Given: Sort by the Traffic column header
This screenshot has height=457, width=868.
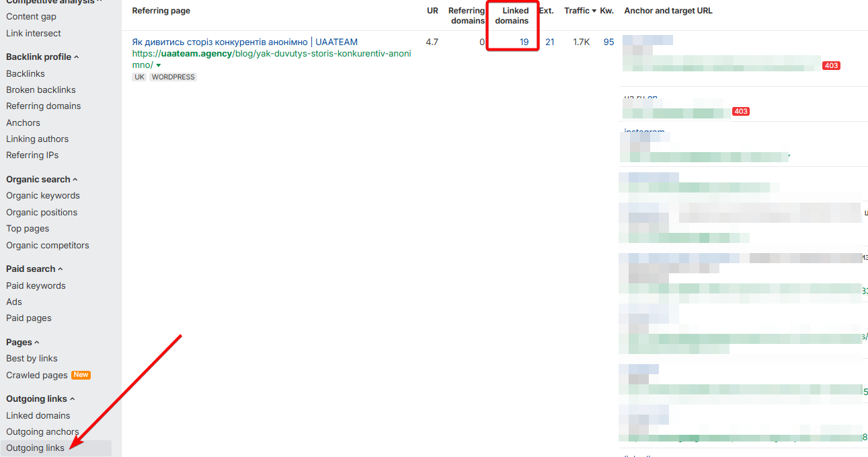Looking at the screenshot, I should point(580,11).
